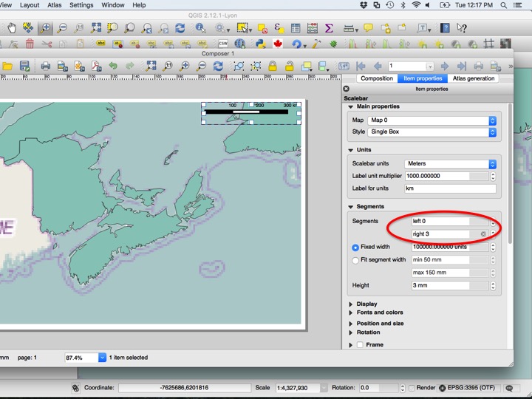Show more Composer toolbar items chevron

(511, 66)
